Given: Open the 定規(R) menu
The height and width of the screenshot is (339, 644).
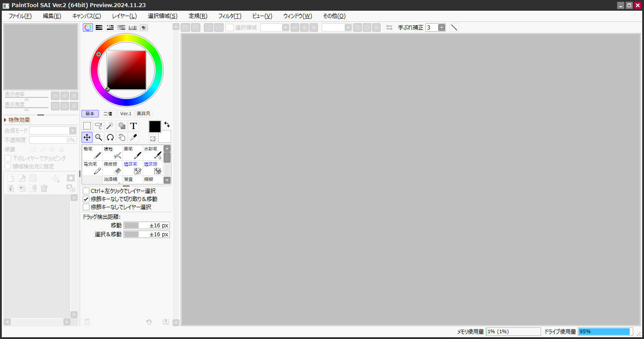Looking at the screenshot, I should 198,16.
